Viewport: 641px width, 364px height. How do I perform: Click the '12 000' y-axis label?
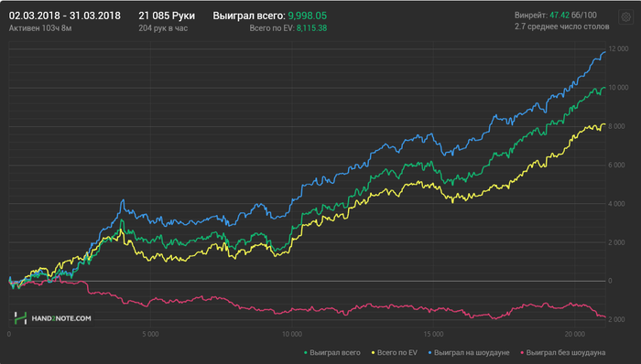tap(618, 49)
